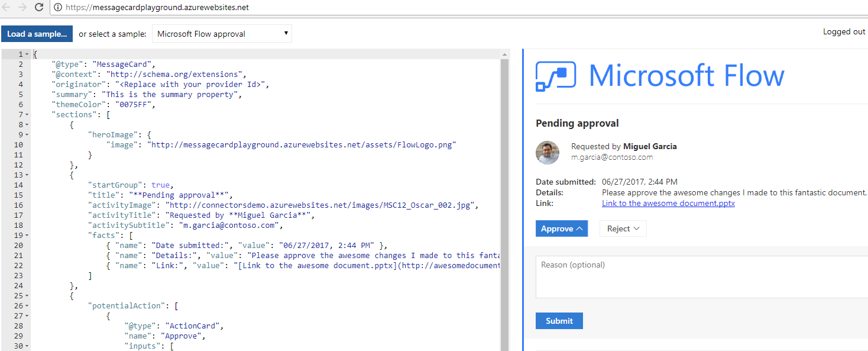This screenshot has width=868, height=351.
Task: Click the editor scrollbar up arrow
Action: click(504, 54)
